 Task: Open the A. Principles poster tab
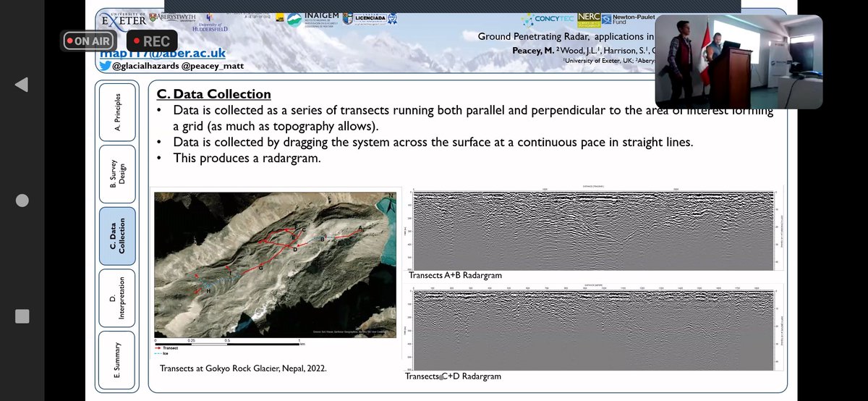pos(117,111)
